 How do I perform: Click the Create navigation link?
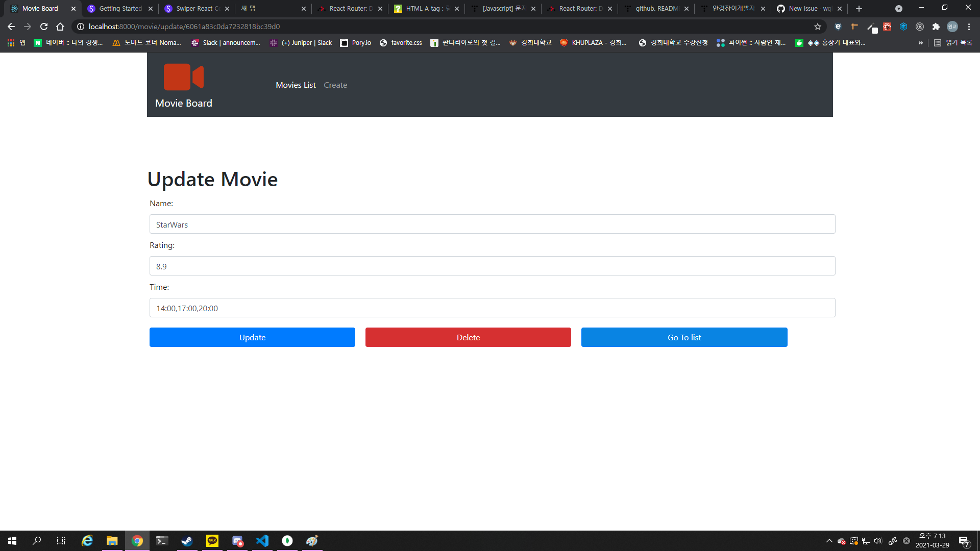click(335, 85)
